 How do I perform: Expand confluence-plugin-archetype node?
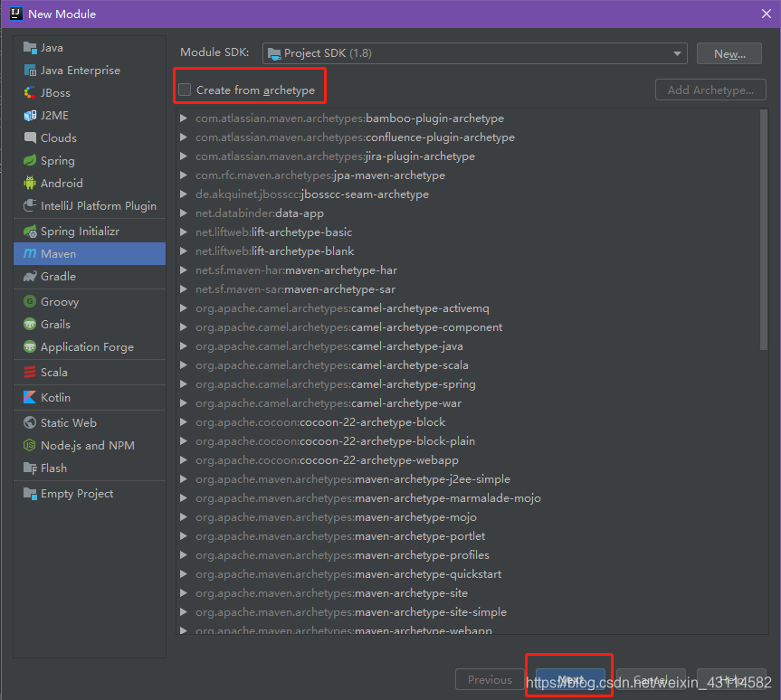(x=184, y=137)
